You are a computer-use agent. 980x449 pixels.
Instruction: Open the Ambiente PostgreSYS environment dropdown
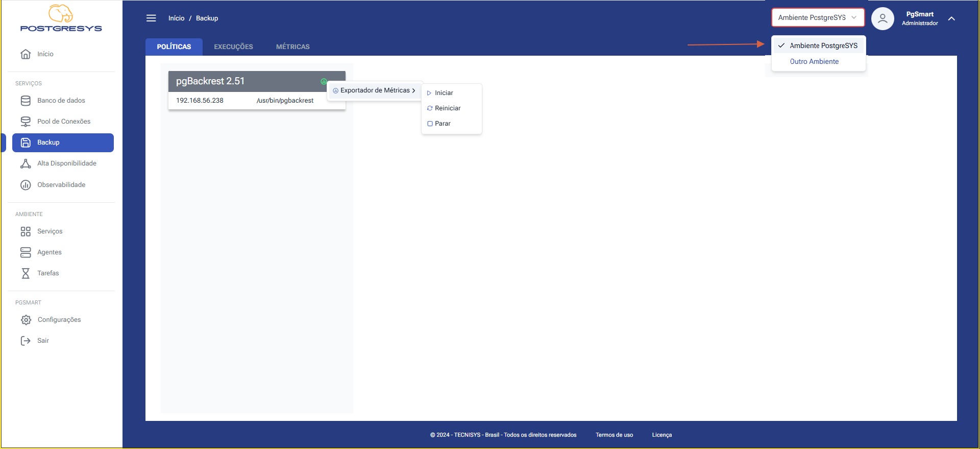(818, 17)
